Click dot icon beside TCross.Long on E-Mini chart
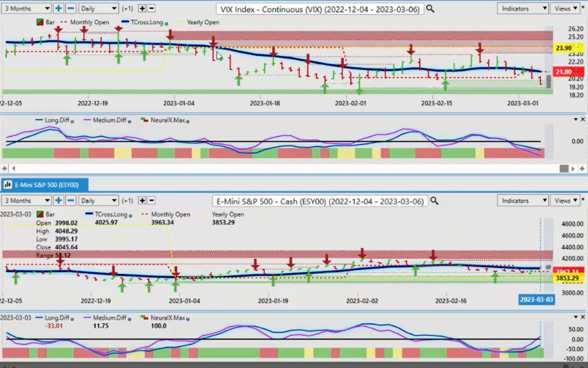The image size is (588, 368). click(x=130, y=216)
